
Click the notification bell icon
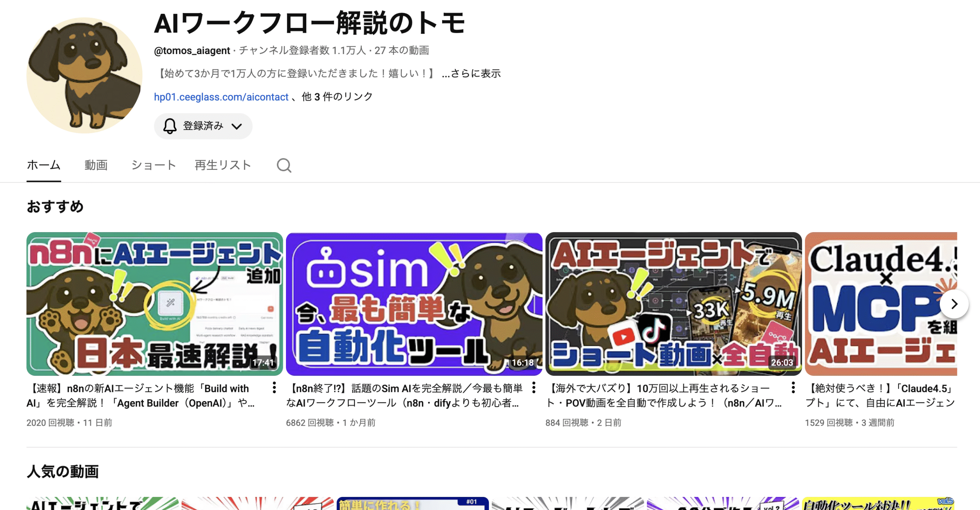point(170,126)
